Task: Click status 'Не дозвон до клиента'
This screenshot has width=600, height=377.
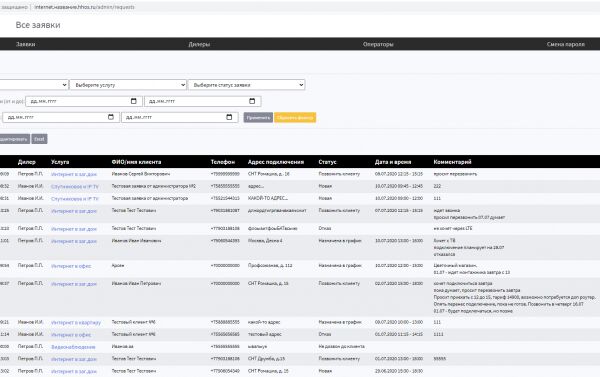Action: click(341, 346)
